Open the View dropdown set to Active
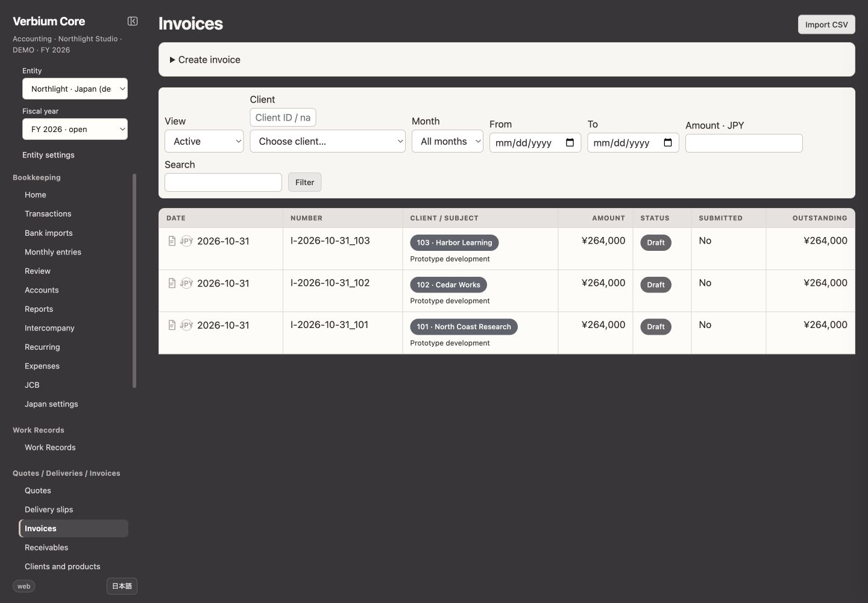Viewport: 868px width, 603px height. pyautogui.click(x=204, y=141)
